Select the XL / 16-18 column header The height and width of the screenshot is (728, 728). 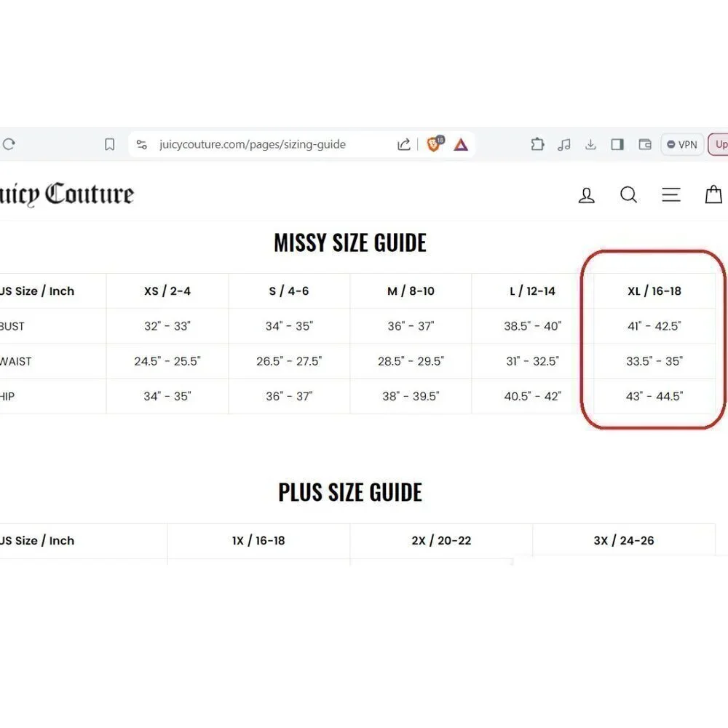click(x=654, y=291)
